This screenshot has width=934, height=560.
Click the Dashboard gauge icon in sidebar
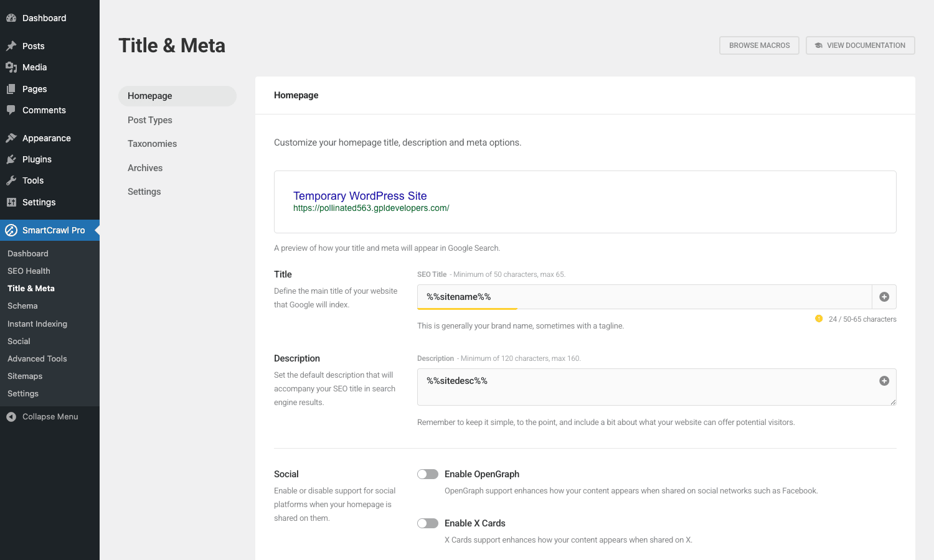click(x=11, y=18)
